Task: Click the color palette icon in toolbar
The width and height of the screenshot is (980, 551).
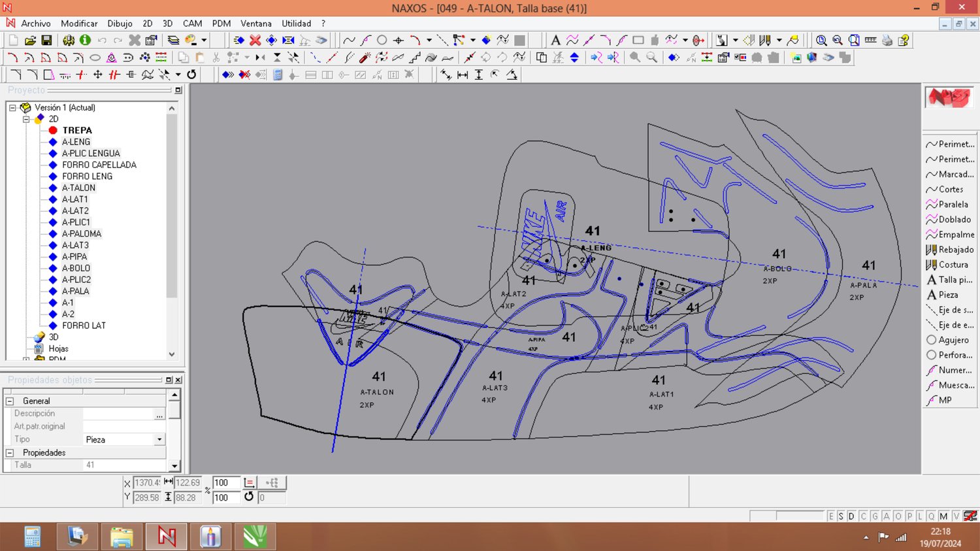Action: pyautogui.click(x=191, y=41)
